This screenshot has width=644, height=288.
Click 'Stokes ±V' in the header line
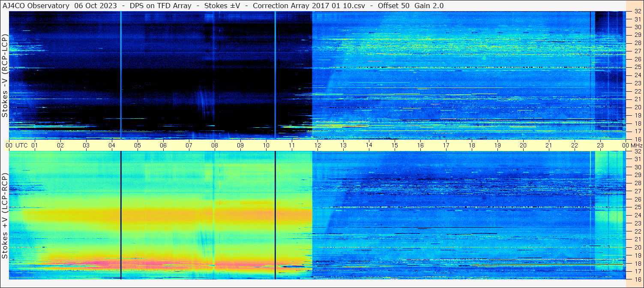point(222,6)
